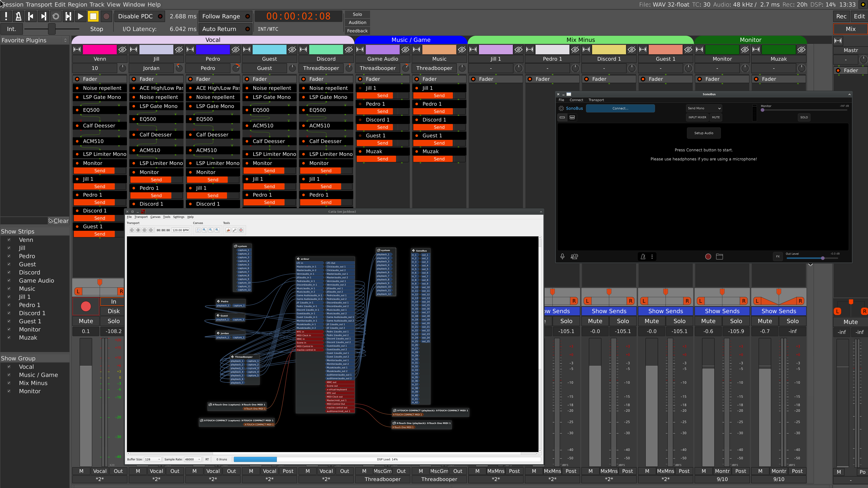Open the Transport menu in Catia

click(141, 217)
